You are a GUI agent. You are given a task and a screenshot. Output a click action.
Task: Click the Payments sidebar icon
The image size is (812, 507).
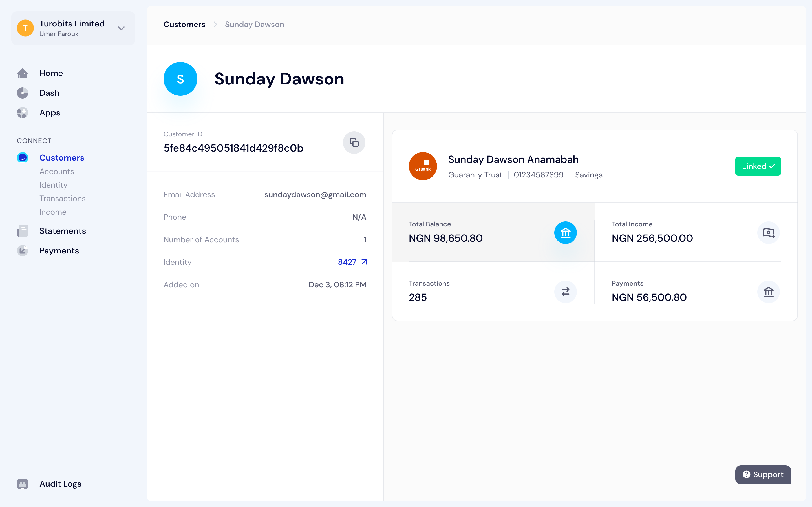tap(22, 251)
